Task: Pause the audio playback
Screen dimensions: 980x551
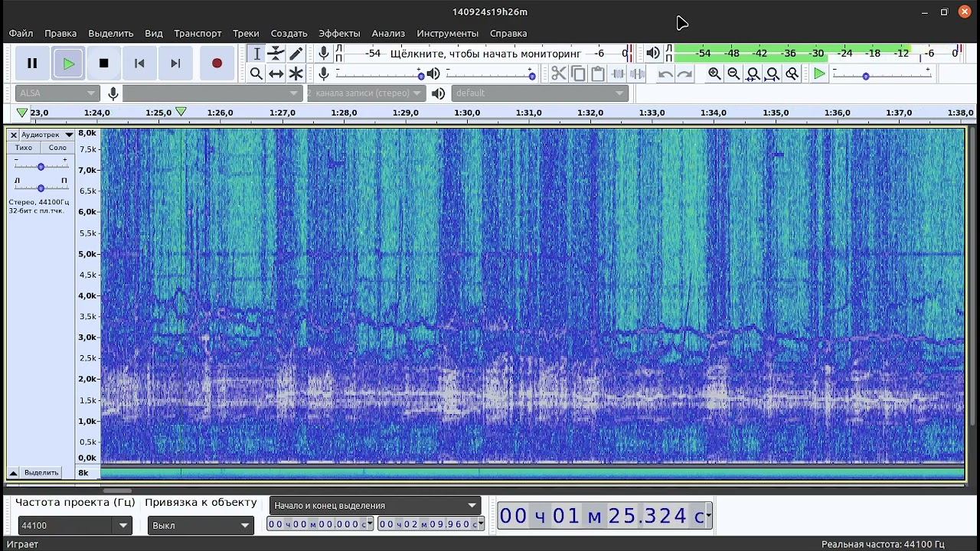Action: pos(32,64)
